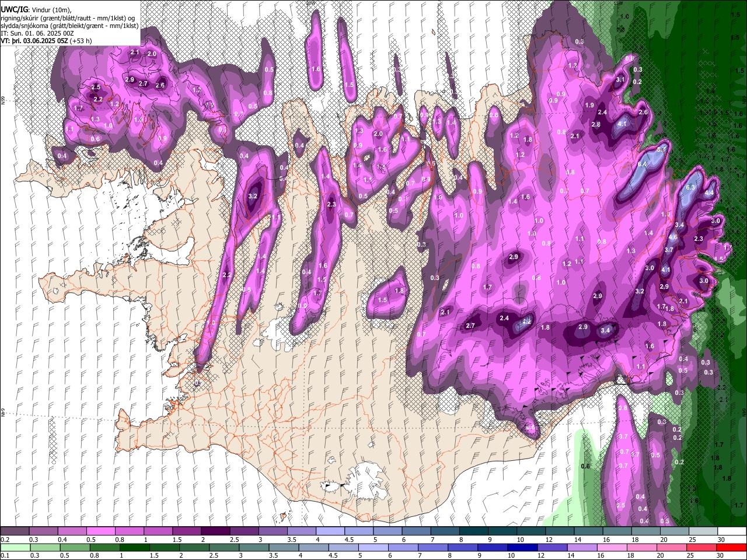
Task: Select lower-row legend swatch starting at 4.5
Action: click(x=344, y=548)
